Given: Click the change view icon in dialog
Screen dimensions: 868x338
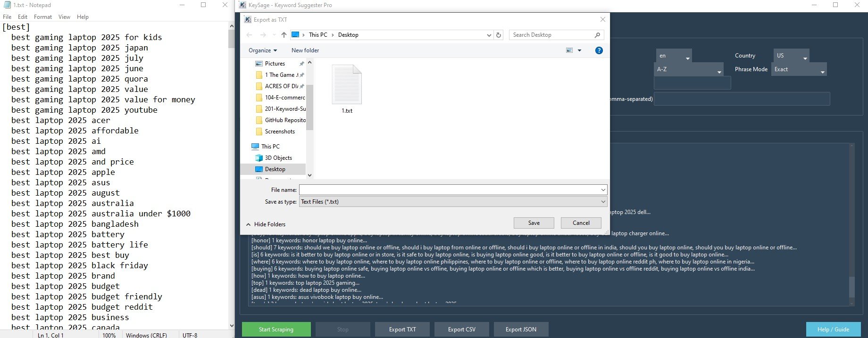Looking at the screenshot, I should point(569,50).
